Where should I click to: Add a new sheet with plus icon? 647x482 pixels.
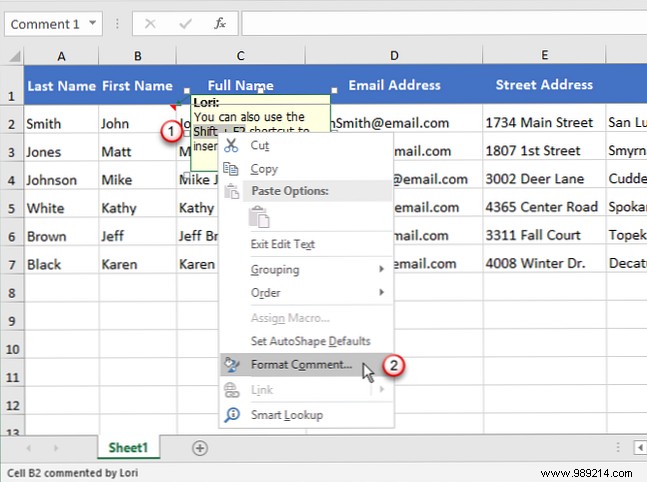200,448
